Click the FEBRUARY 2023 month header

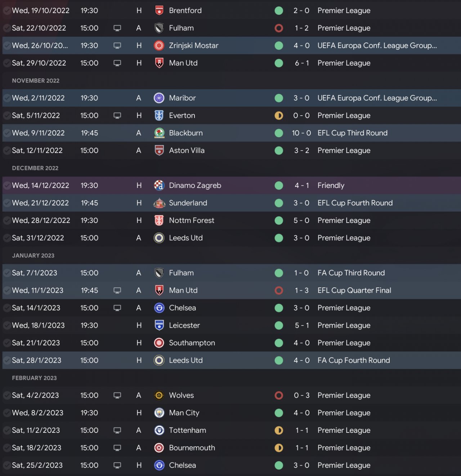(x=34, y=378)
